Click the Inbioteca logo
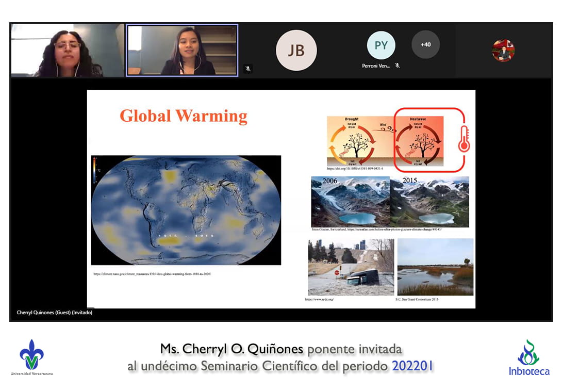The image size is (562, 392). [528, 357]
